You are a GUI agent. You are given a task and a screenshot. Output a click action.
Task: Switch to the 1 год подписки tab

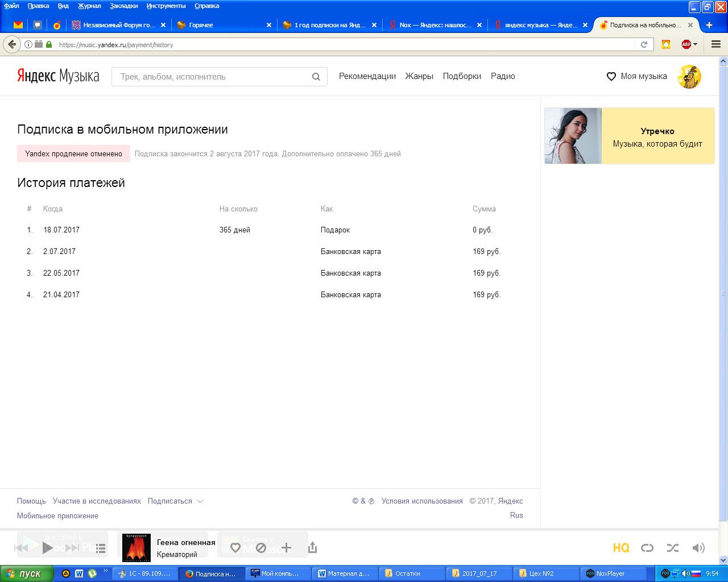point(329,25)
